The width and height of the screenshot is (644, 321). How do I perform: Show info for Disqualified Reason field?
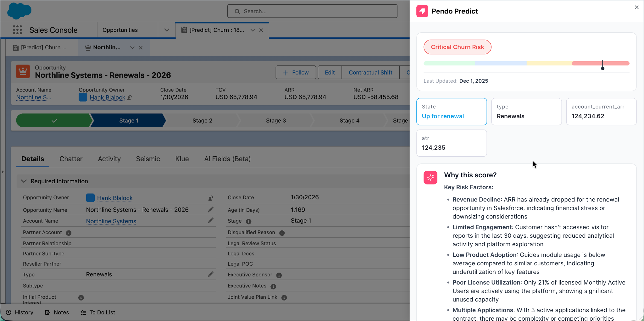coord(282,233)
